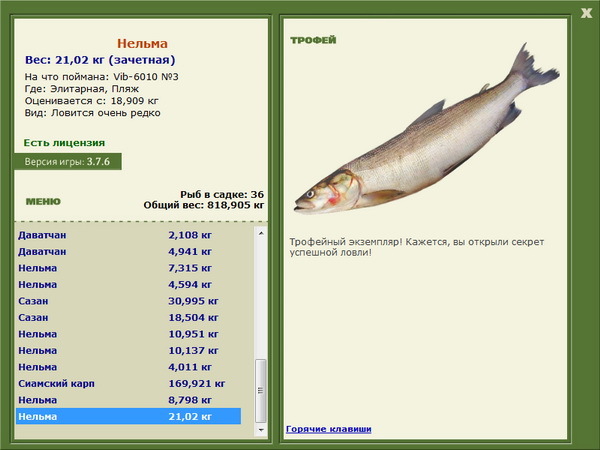Click the Где: Элитарная, Пляж line
This screenshot has width=600, height=450.
(x=82, y=89)
